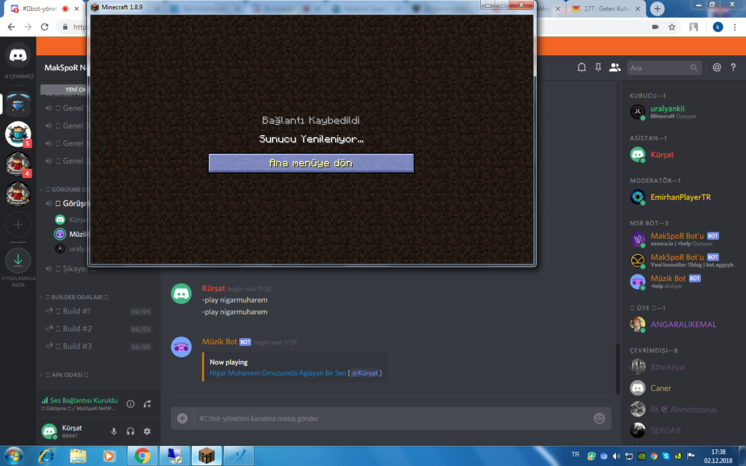Click the download apps arrow icon

tap(18, 260)
